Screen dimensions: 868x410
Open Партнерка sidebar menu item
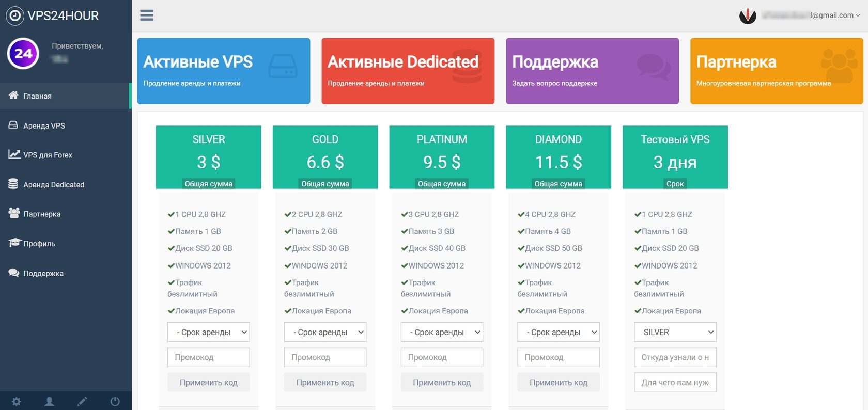(x=66, y=214)
